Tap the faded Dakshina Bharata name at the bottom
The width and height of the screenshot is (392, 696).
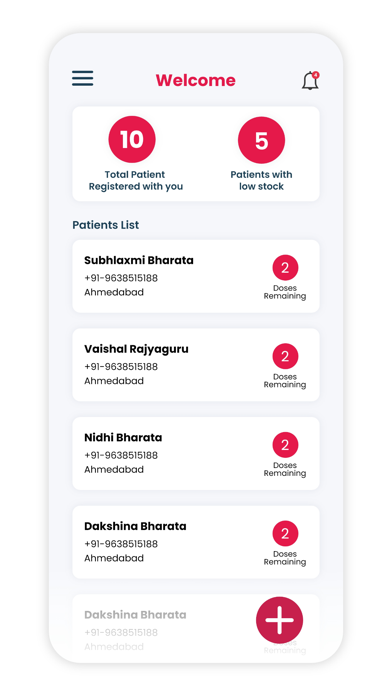coord(135,615)
